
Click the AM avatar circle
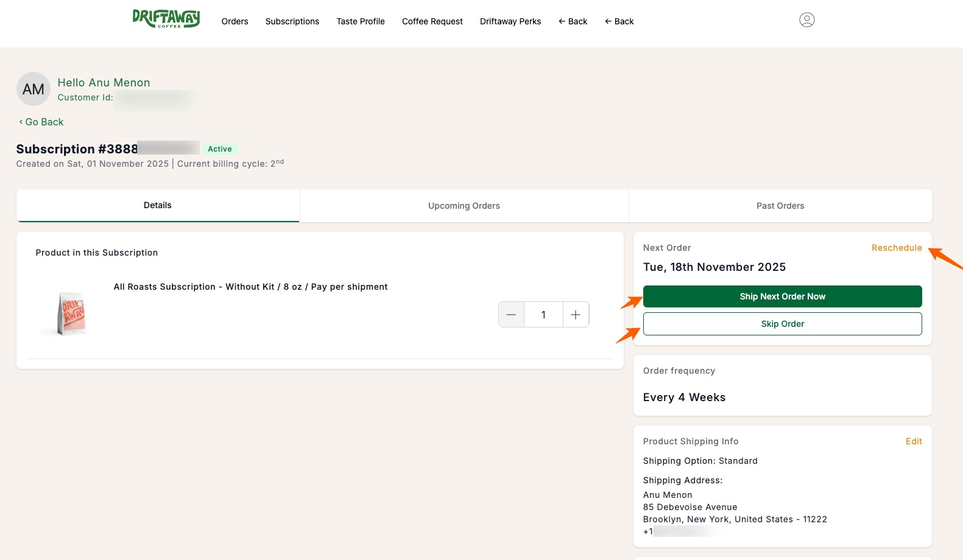(x=34, y=89)
